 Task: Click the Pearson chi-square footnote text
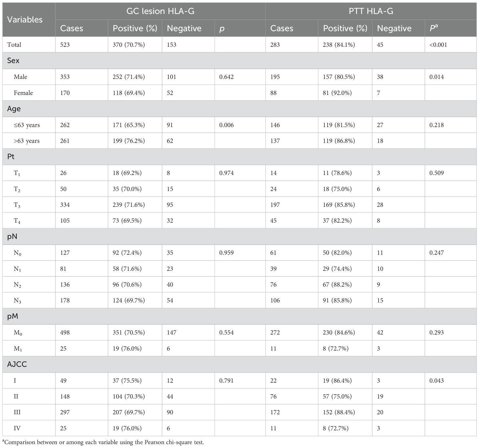coord(104,442)
